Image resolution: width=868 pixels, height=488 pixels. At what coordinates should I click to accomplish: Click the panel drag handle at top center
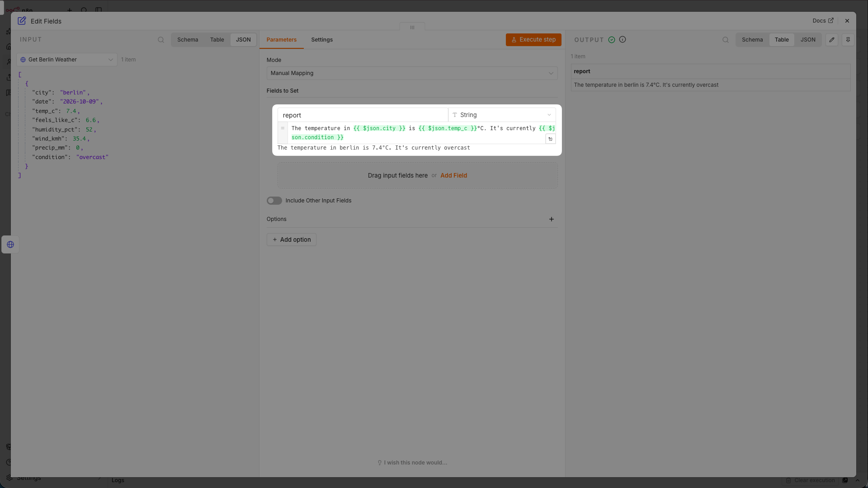[412, 27]
